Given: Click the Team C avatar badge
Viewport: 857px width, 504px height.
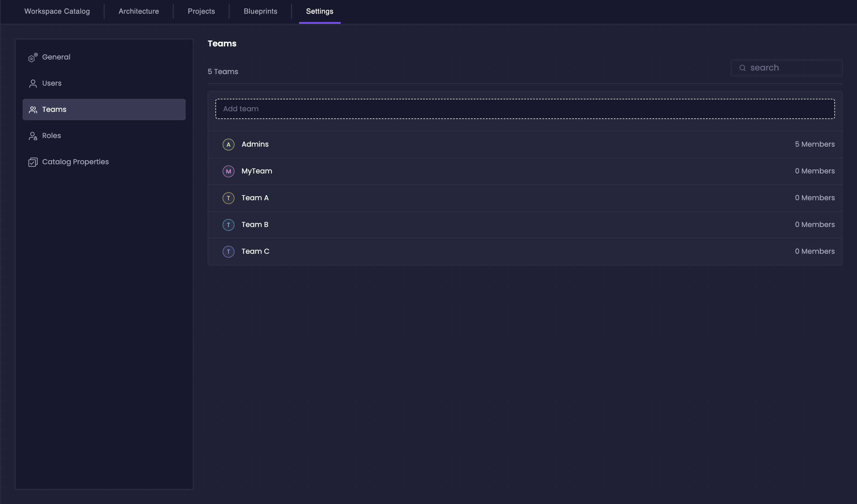Looking at the screenshot, I should (x=228, y=252).
